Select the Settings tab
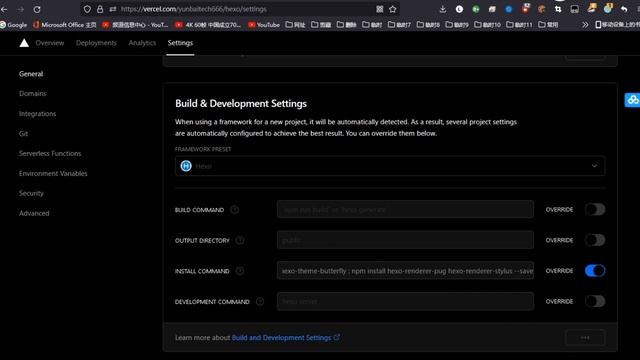Screen dimensions: 640x360 pos(180,43)
